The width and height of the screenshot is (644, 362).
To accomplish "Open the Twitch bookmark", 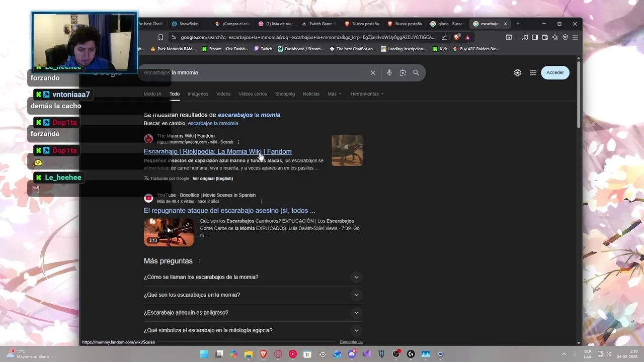I will click(x=263, y=49).
